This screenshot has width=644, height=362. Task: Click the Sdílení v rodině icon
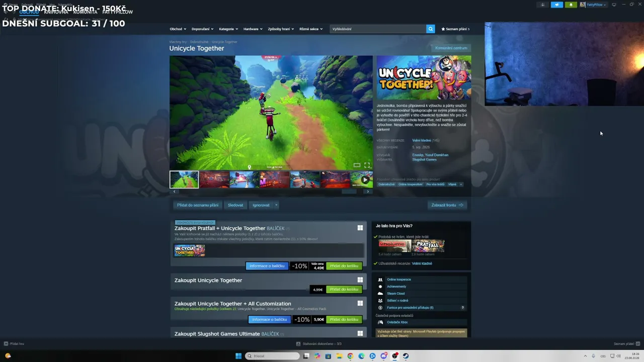pos(380,301)
